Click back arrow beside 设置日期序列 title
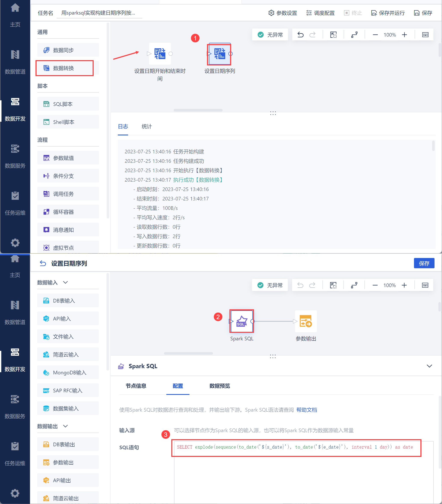The image size is (442, 504). coord(43,263)
